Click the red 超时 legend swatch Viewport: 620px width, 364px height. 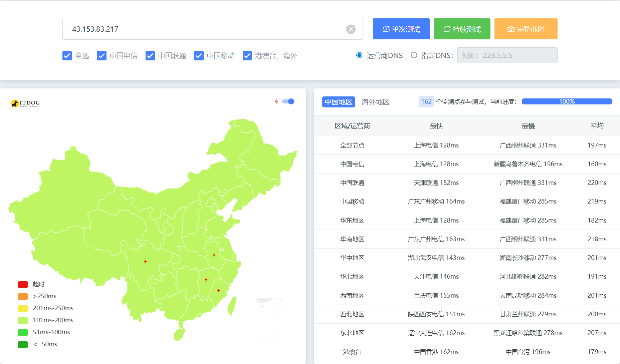[23, 284]
